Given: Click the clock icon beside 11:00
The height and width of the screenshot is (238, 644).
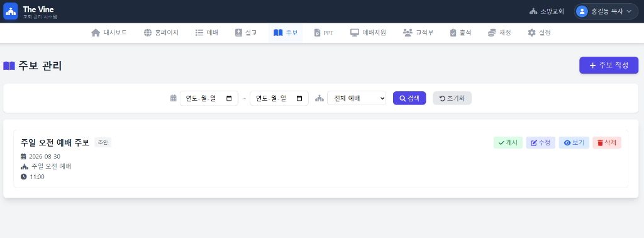Looking at the screenshot, I should pyautogui.click(x=23, y=177).
